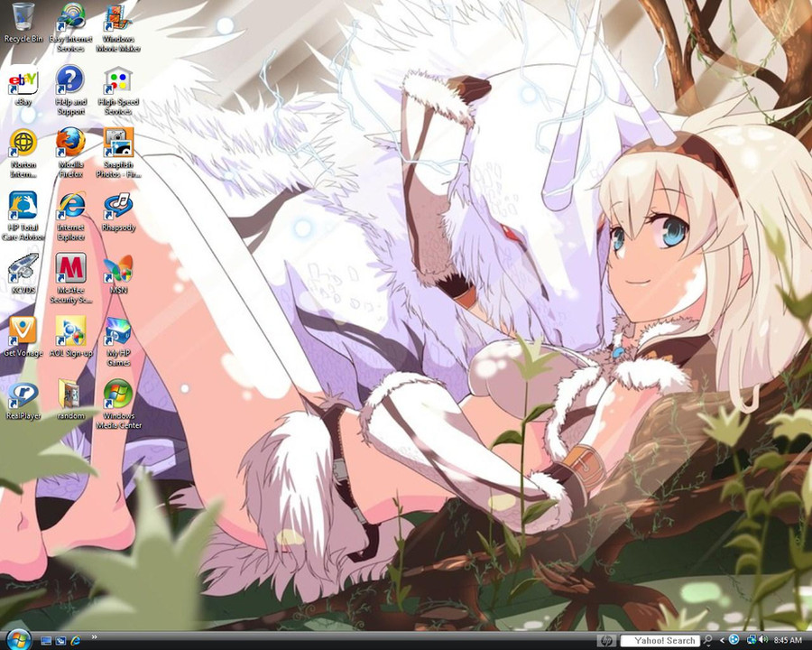
Task: Click Show Desktop in Quick Launch
Action: (46, 641)
